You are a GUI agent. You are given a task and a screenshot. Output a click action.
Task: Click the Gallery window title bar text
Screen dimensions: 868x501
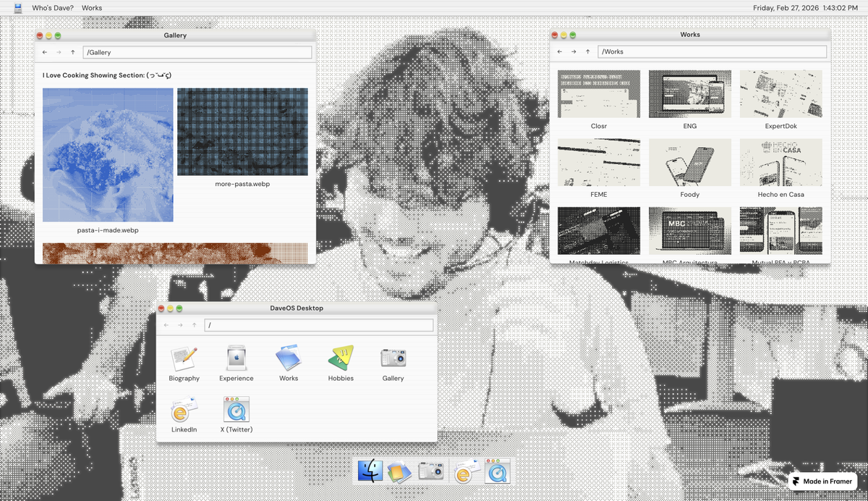coord(175,35)
